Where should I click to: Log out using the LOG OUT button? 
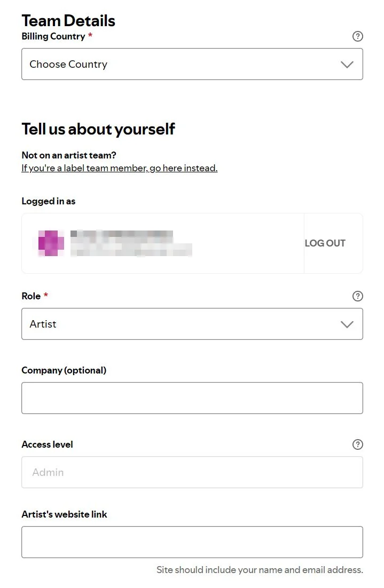click(325, 243)
